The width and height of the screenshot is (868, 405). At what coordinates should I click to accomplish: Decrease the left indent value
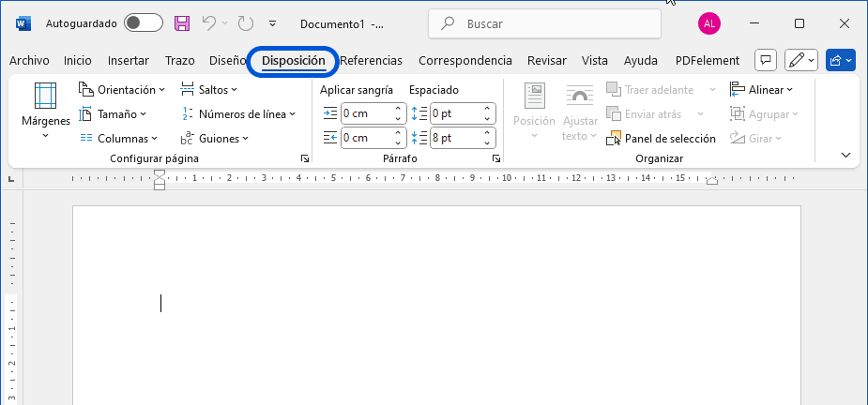(398, 118)
